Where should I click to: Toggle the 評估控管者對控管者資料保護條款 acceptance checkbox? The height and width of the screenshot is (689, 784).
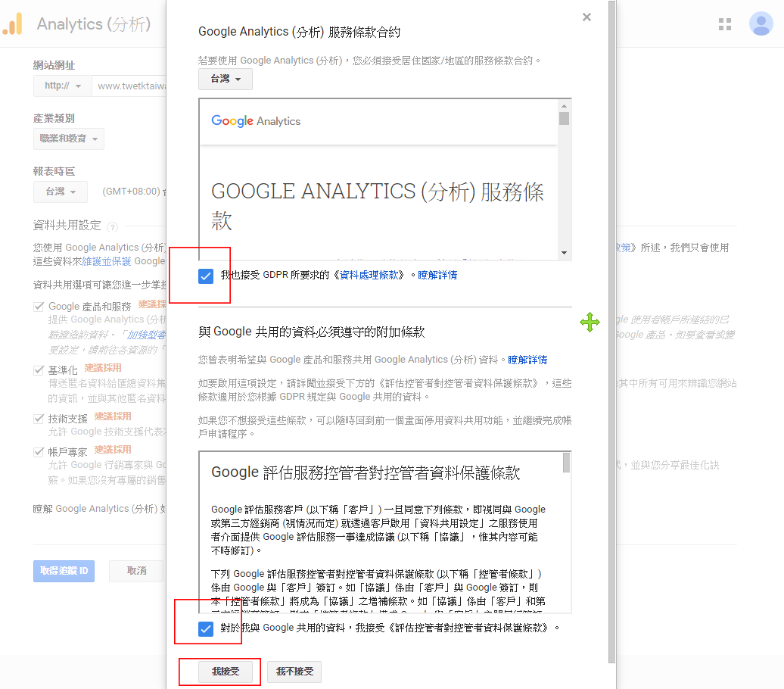[x=206, y=628]
